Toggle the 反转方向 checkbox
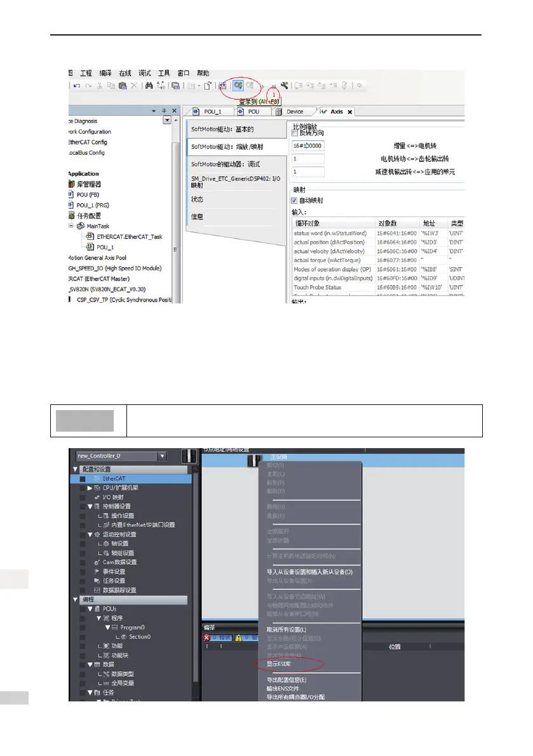533x756 pixels. pos(295,133)
